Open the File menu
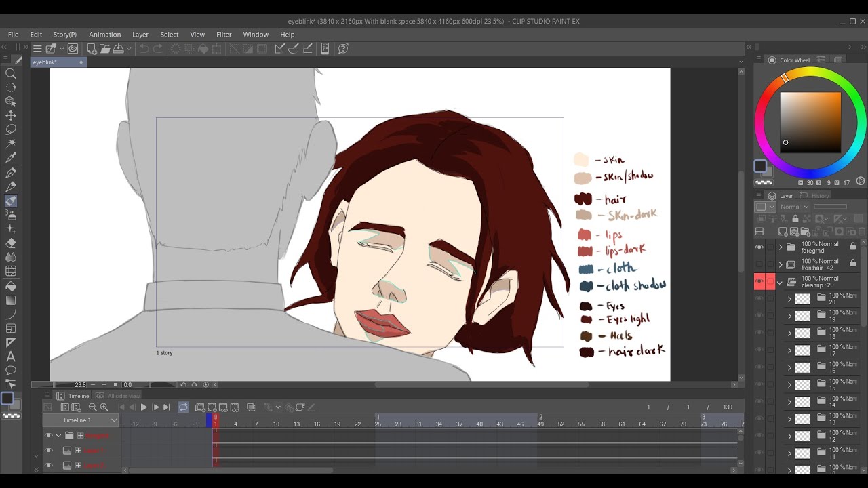This screenshot has width=868, height=488. pos(13,35)
